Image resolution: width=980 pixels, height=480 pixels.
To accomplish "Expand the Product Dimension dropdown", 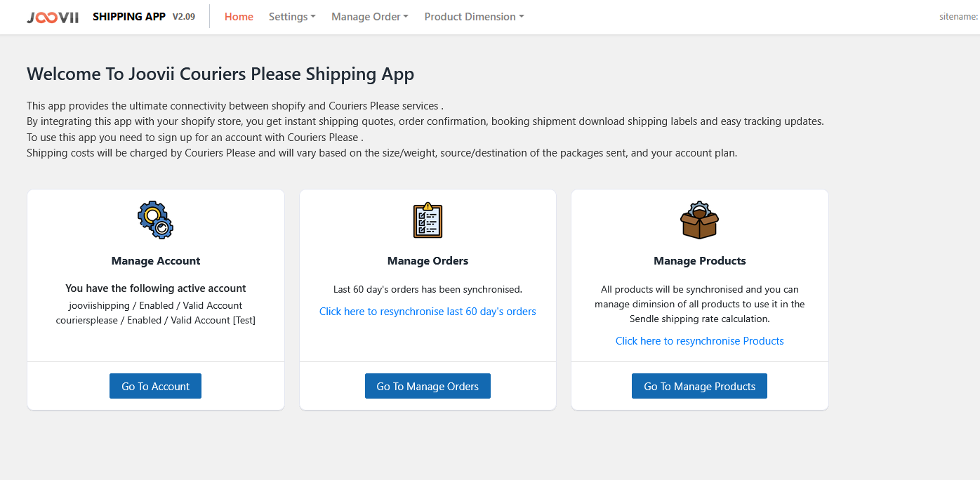I will tap(475, 17).
